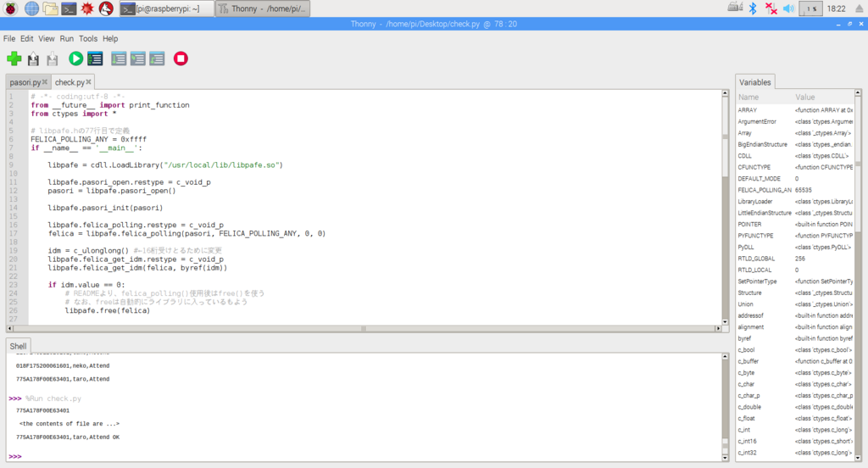Open the Bluetooth icon in system tray
The width and height of the screenshot is (868, 468).
(x=751, y=8)
